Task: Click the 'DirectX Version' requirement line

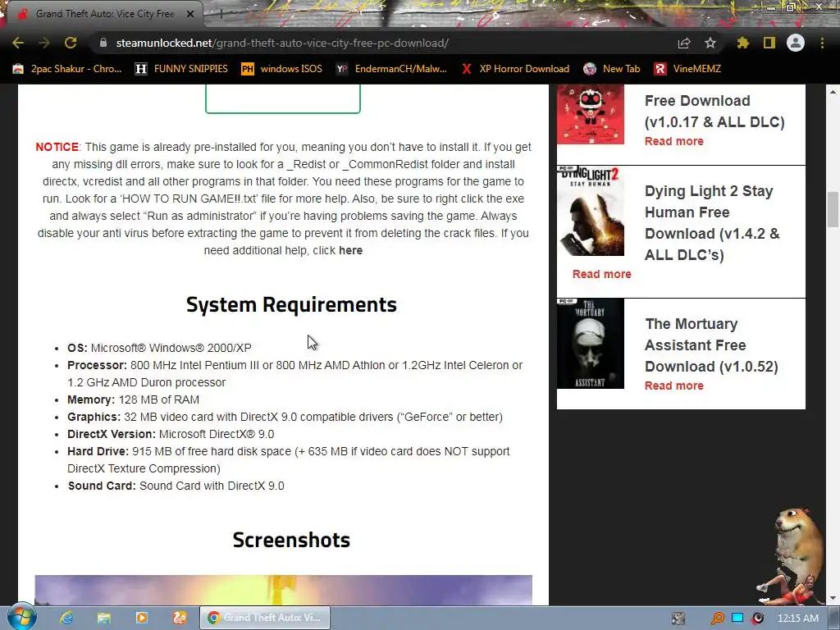Action: coord(171,434)
